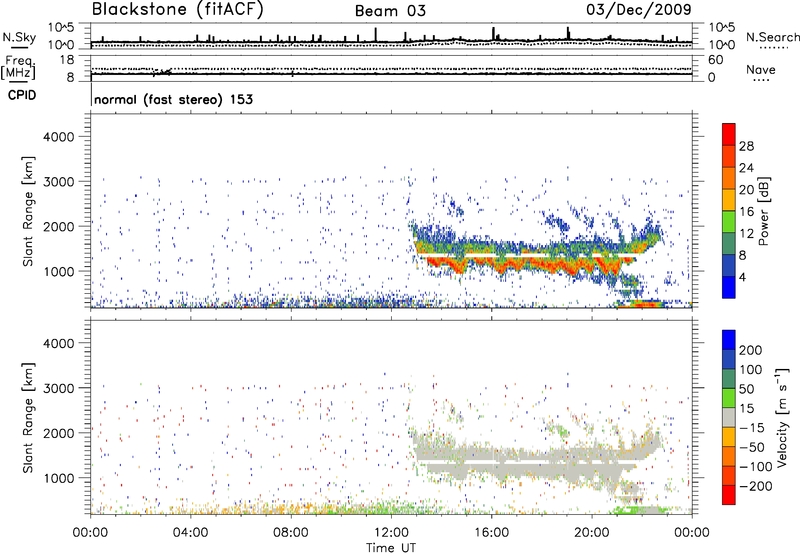The height and width of the screenshot is (554, 800).
Task: Click the '2000' tick in the velocity panel
Action: [58, 433]
